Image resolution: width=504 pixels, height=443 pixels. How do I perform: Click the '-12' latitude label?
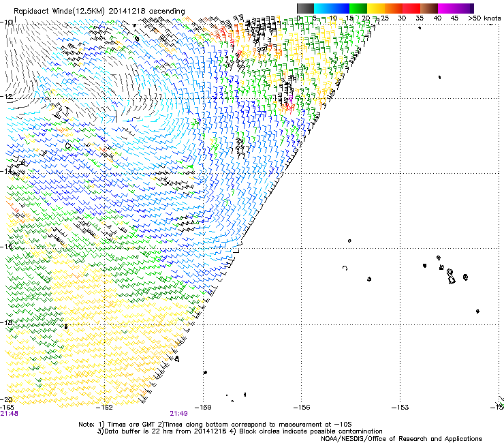point(6,97)
